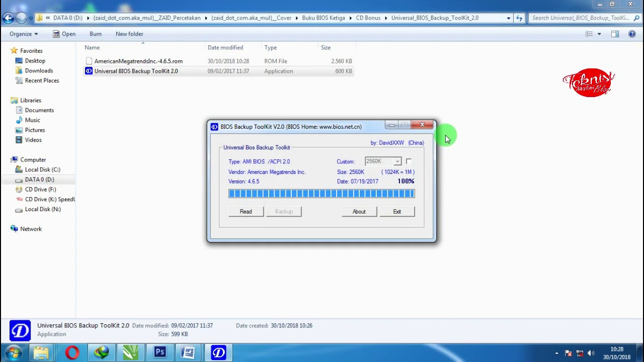Click the ROM file's blank document icon

[89, 61]
